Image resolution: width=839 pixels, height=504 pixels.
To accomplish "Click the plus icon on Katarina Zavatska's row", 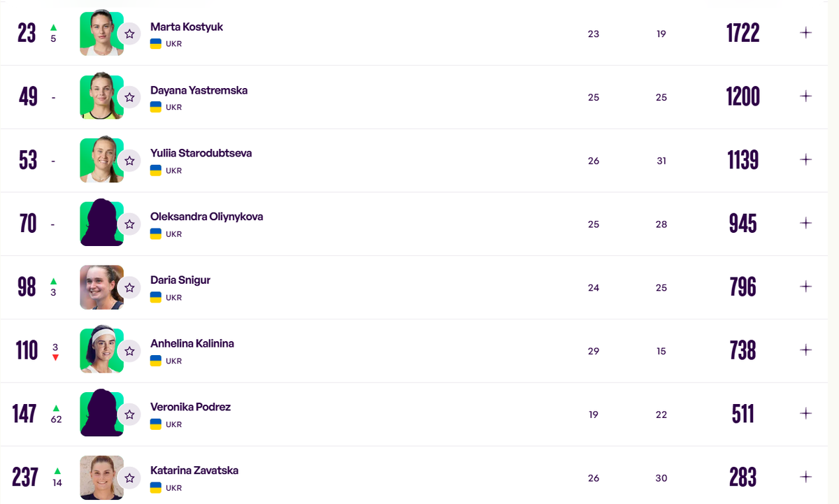I will point(805,477).
